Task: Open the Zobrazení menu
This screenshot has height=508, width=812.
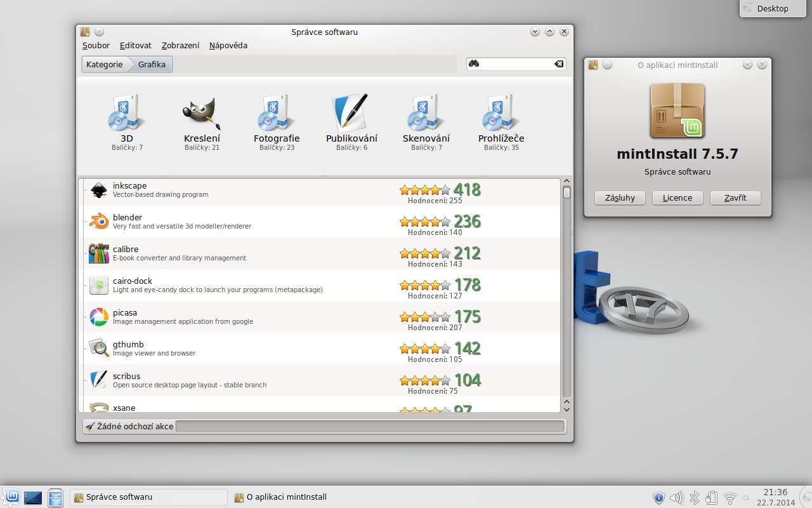Action: pos(180,46)
